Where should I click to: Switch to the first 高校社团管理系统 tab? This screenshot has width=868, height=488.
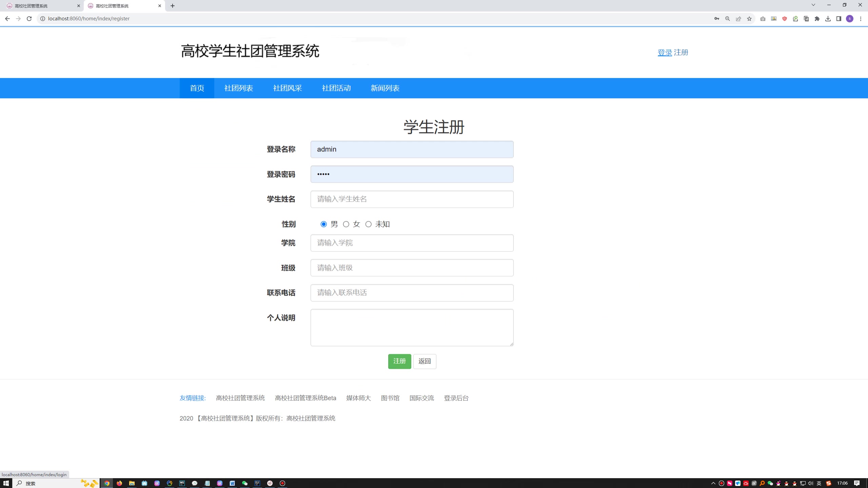(x=41, y=6)
